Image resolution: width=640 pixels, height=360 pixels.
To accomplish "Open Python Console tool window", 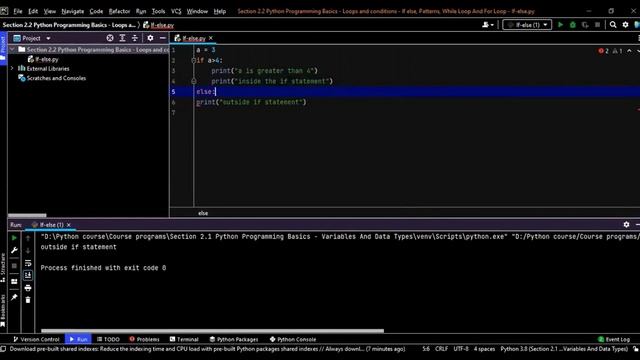I will 293,339.
